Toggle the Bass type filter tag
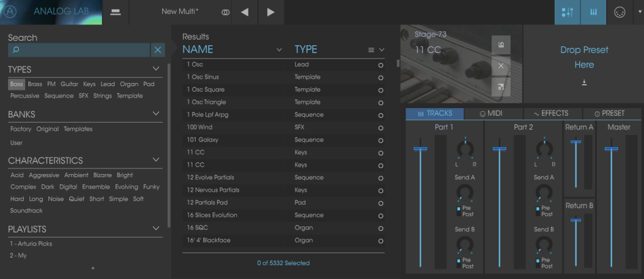644x279 pixels. pos(16,84)
